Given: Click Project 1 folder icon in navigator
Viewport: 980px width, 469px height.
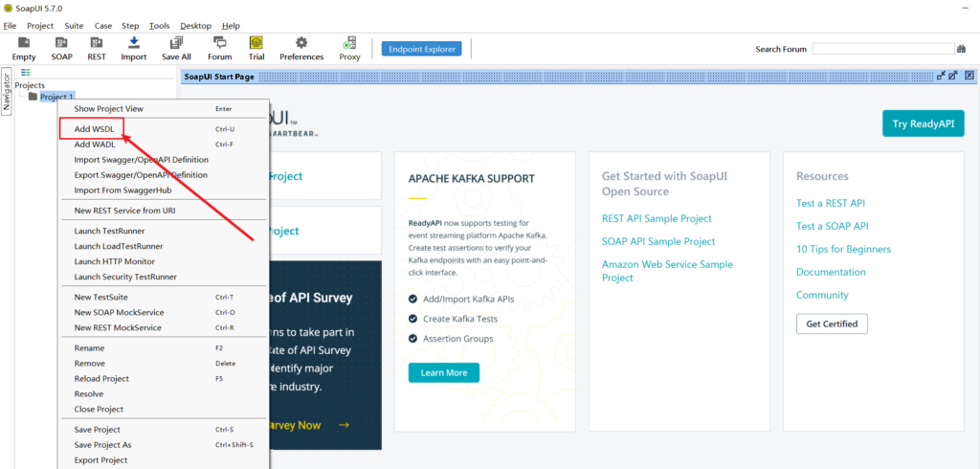Looking at the screenshot, I should tap(33, 97).
